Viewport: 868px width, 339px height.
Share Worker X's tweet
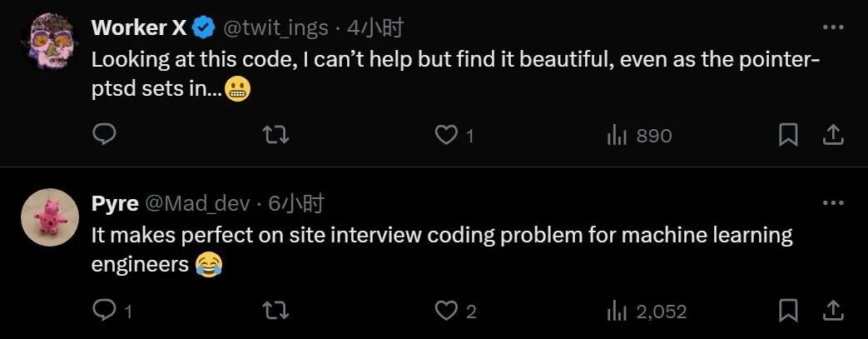(832, 135)
